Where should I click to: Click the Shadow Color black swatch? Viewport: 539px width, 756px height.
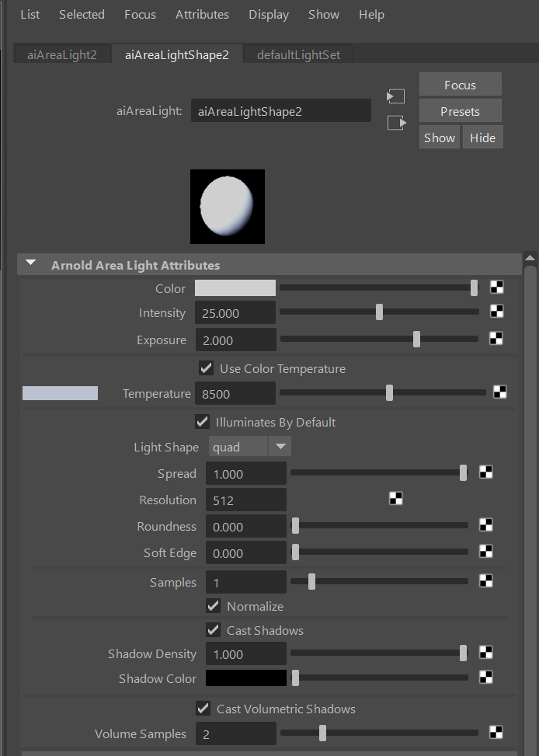click(246, 678)
